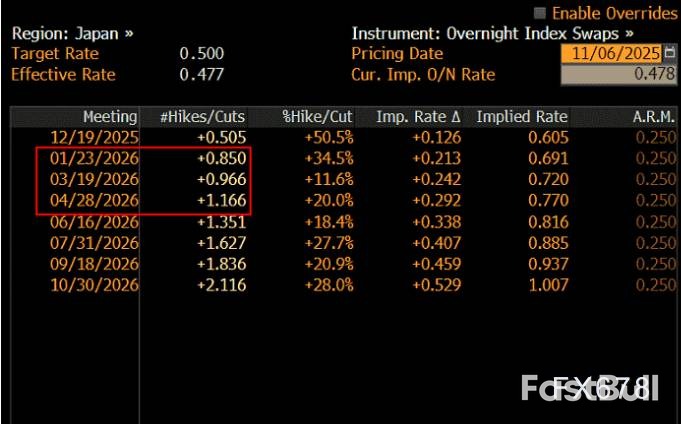
Task: Click the Target Rate value 0.500
Action: [201, 54]
